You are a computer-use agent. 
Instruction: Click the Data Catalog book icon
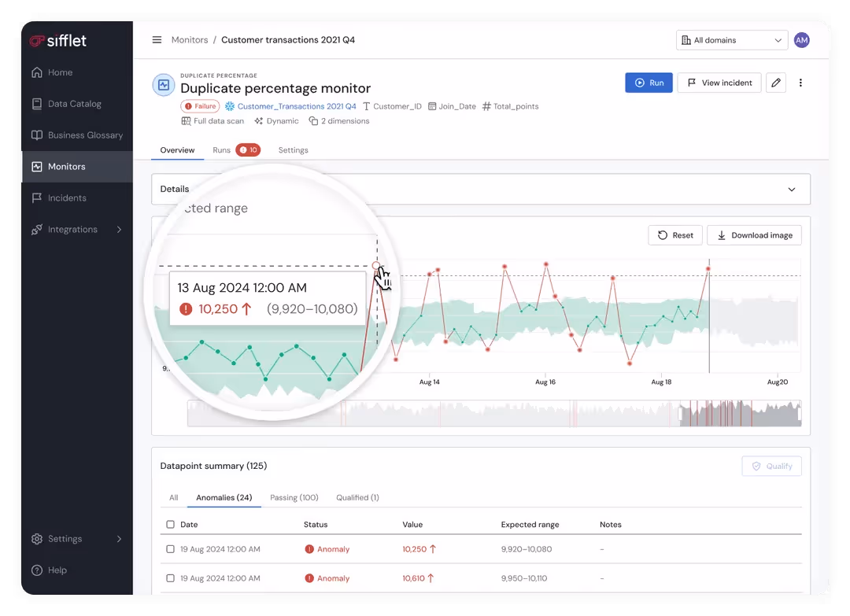tap(37, 104)
